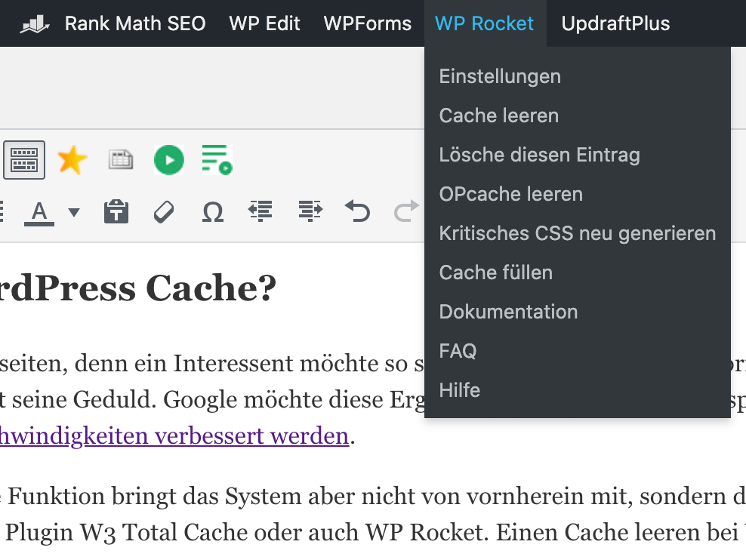Click the redo arrow icon
This screenshot has width=746, height=560.
[406, 211]
